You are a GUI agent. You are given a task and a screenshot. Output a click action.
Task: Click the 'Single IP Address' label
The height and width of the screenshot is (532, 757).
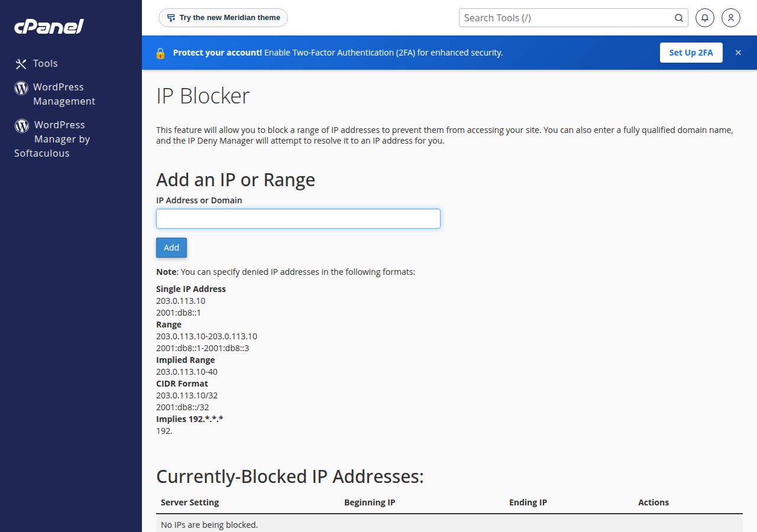(191, 289)
